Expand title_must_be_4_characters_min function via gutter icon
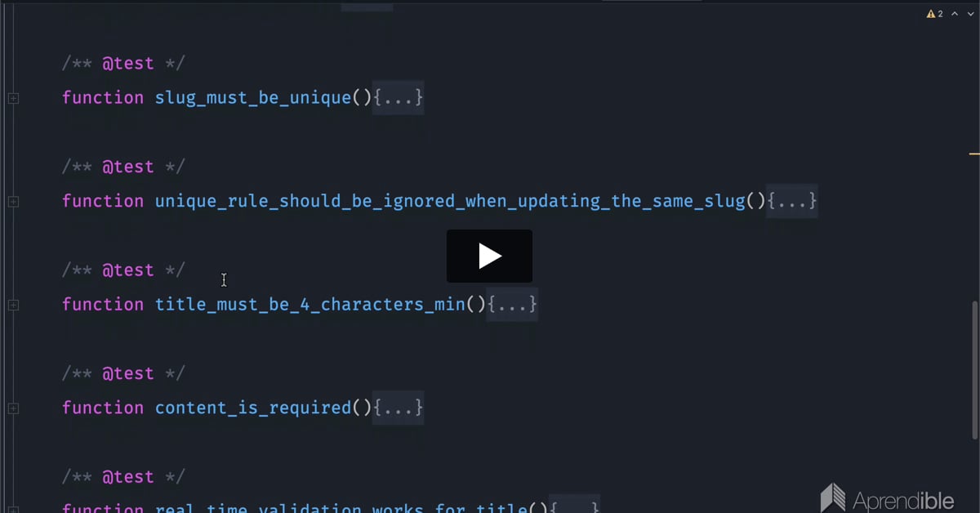The image size is (980, 513). 13,305
